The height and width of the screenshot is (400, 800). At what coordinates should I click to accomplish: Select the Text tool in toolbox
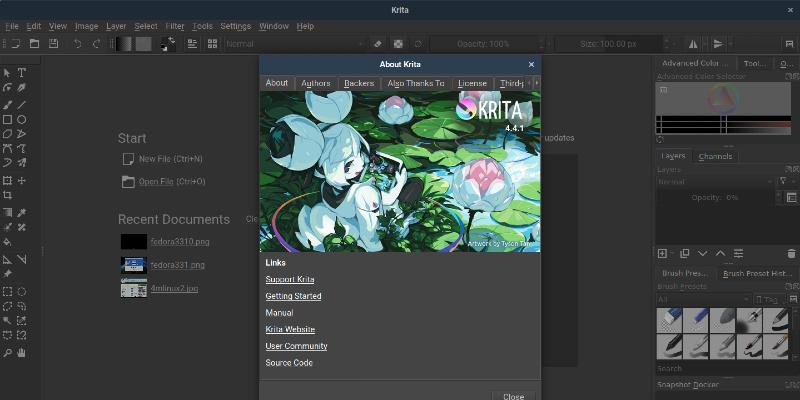point(22,73)
